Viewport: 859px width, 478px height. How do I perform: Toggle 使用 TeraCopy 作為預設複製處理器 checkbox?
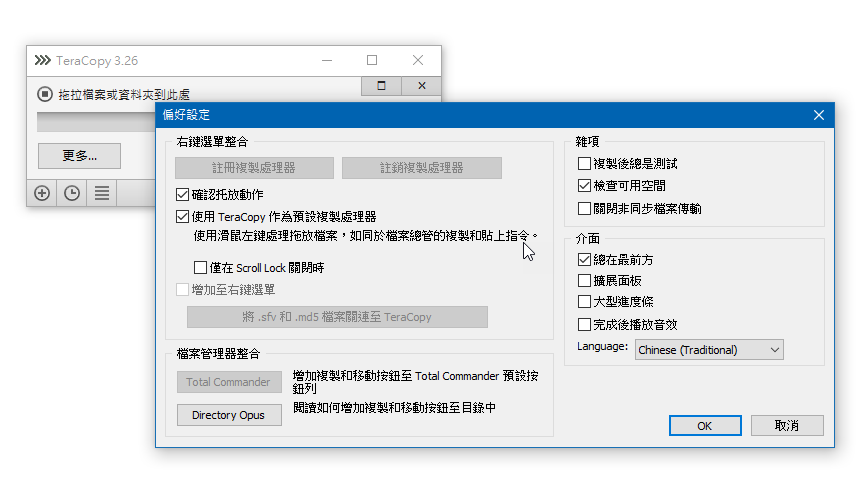coord(182,216)
